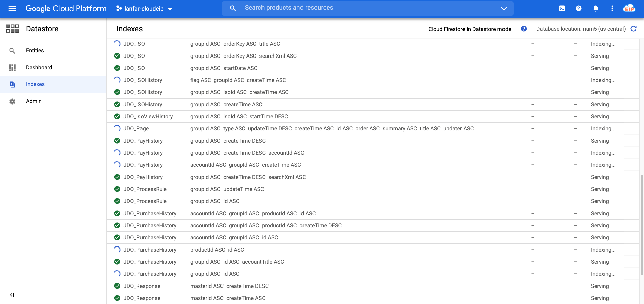
Task: Refresh the indexes list with the refresh icon
Action: click(633, 29)
